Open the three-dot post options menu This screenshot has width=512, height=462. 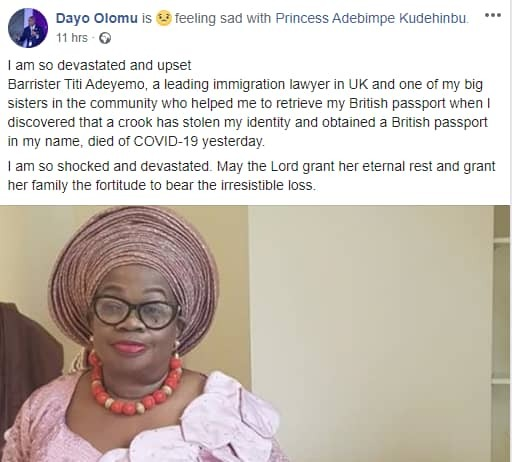(493, 15)
